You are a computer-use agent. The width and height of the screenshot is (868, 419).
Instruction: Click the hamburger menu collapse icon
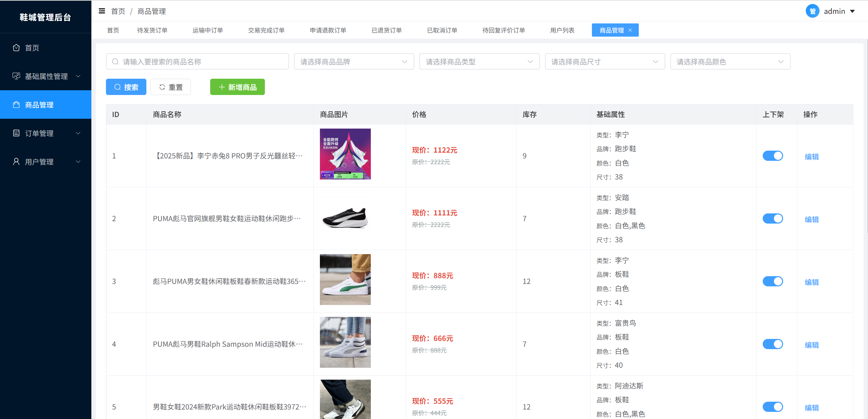pos(102,11)
